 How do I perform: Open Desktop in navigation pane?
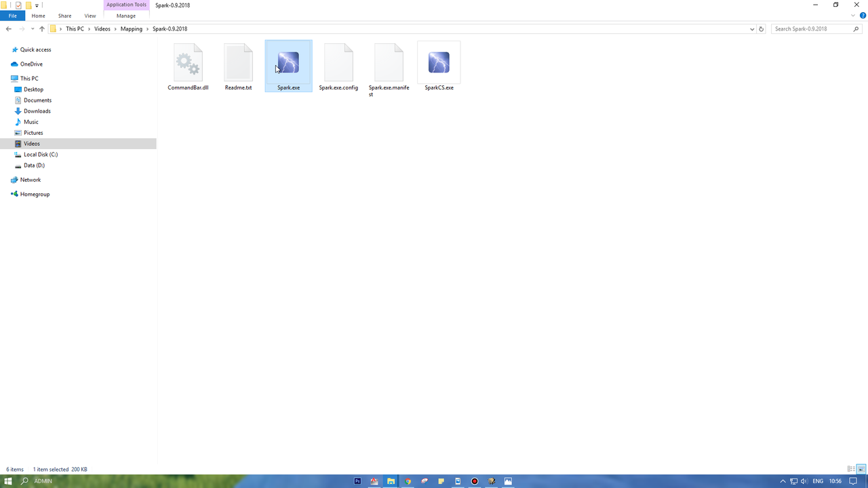click(x=33, y=89)
